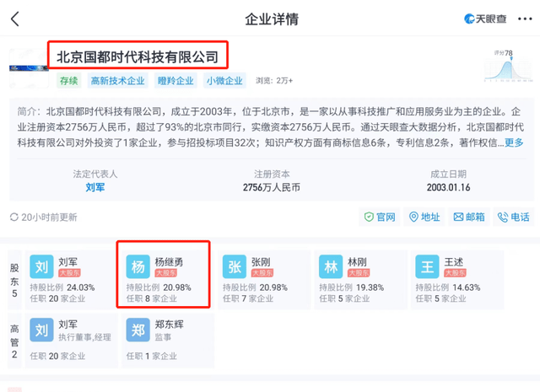Click the page title 企业详情
The width and height of the screenshot is (540, 392).
(272, 19)
